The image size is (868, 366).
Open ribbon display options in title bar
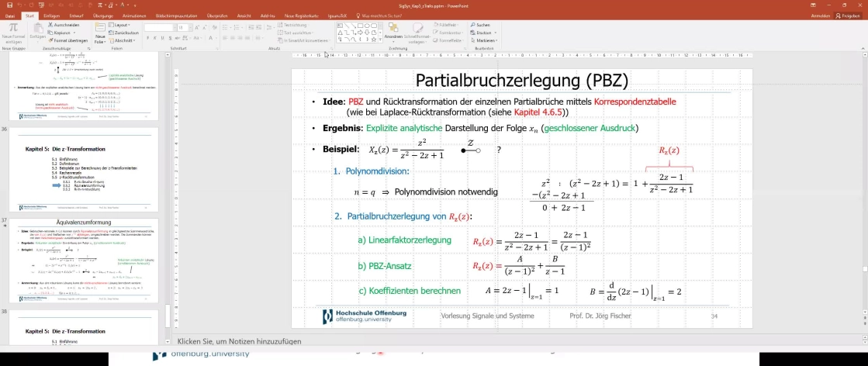click(813, 5)
